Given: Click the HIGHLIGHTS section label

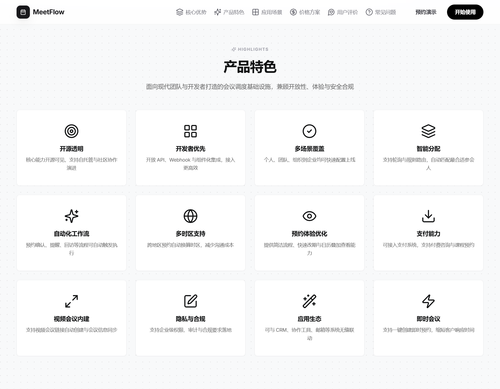Looking at the screenshot, I should tap(250, 49).
